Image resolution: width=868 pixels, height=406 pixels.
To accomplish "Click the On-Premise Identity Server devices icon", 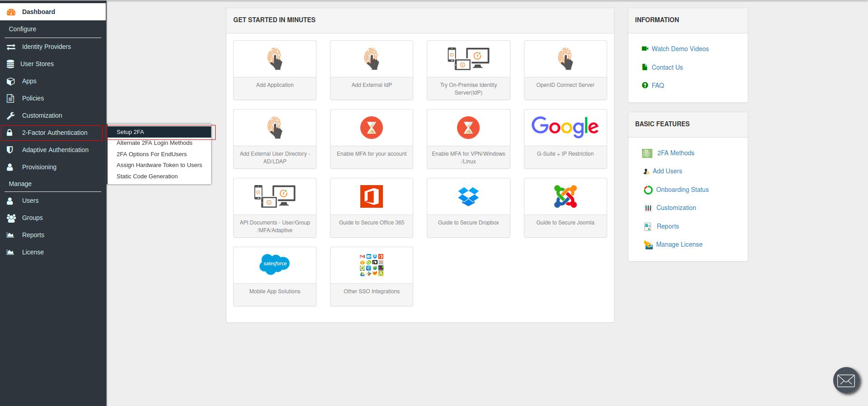I will [x=468, y=58].
